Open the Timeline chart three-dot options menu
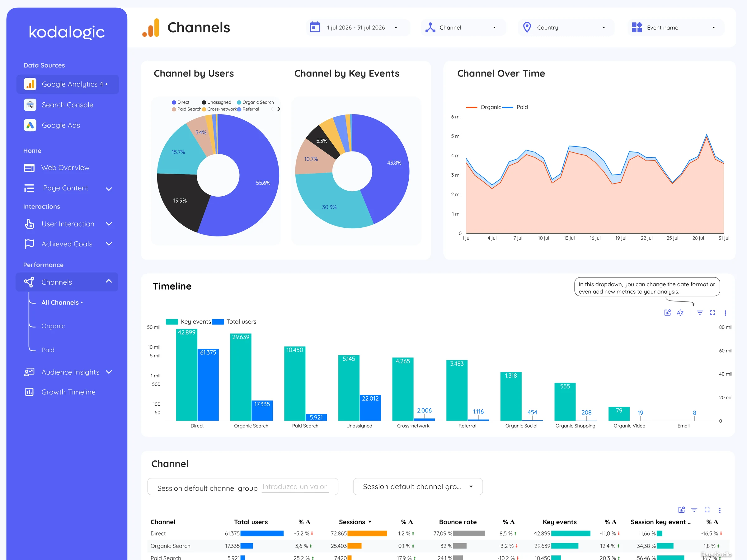The image size is (747, 560). tap(726, 313)
